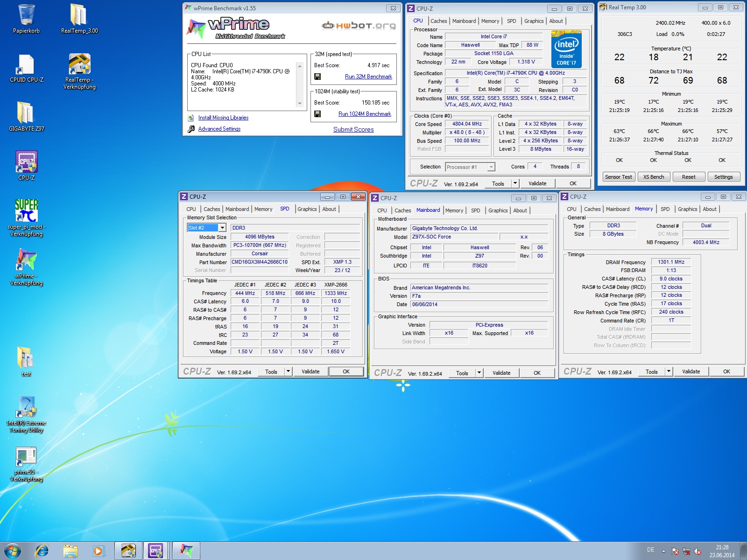Image resolution: width=747 pixels, height=560 pixels.
Task: Open Real Temp Settings button
Action: [723, 177]
